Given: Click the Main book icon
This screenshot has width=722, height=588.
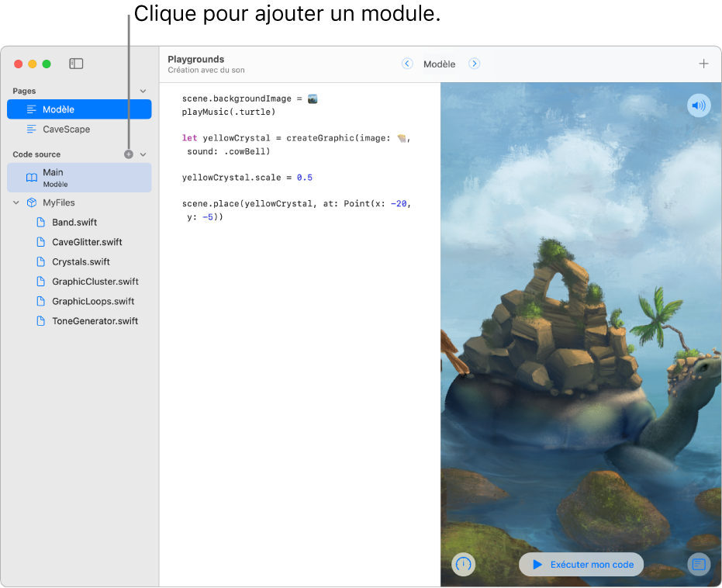Looking at the screenshot, I should pyautogui.click(x=32, y=178).
